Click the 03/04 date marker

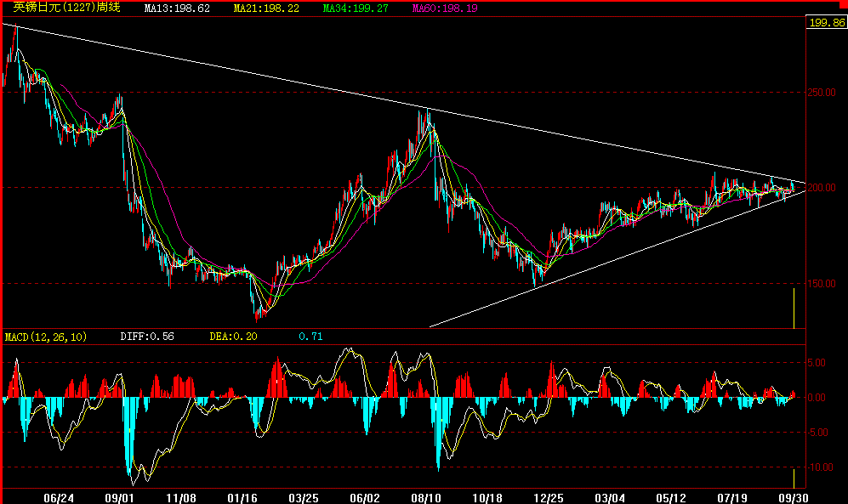pyautogui.click(x=610, y=497)
